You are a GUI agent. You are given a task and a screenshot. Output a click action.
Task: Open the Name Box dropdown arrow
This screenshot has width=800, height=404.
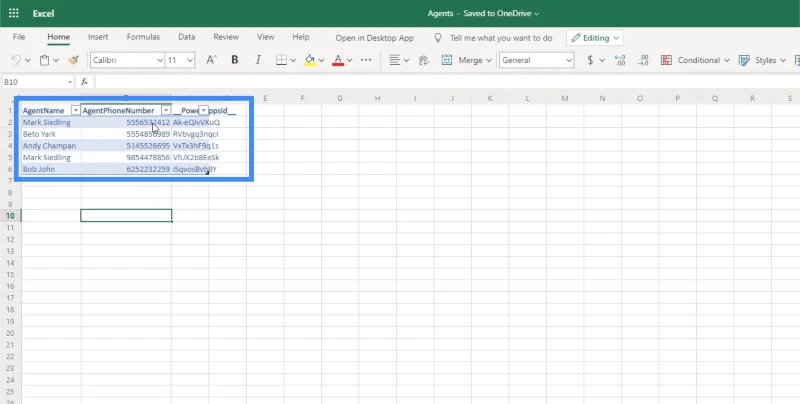pos(69,82)
